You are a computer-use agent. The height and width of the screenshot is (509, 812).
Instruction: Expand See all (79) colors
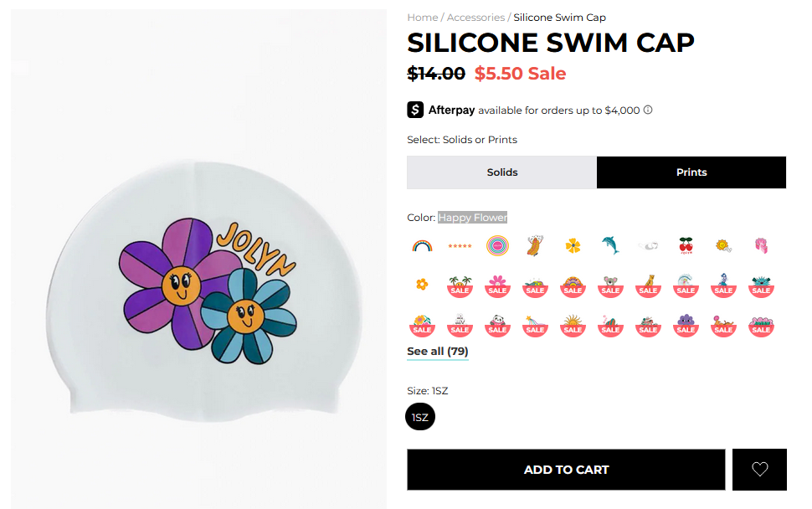(x=437, y=352)
